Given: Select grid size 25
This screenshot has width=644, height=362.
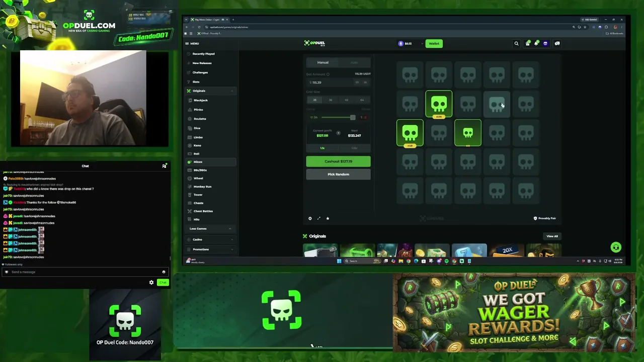Looking at the screenshot, I should 315,100.
